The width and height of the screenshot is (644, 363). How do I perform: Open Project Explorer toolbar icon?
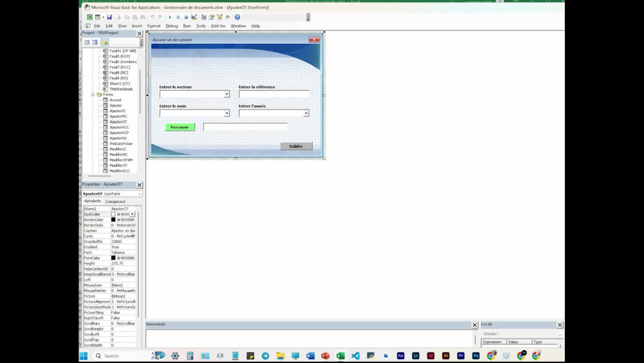(204, 17)
